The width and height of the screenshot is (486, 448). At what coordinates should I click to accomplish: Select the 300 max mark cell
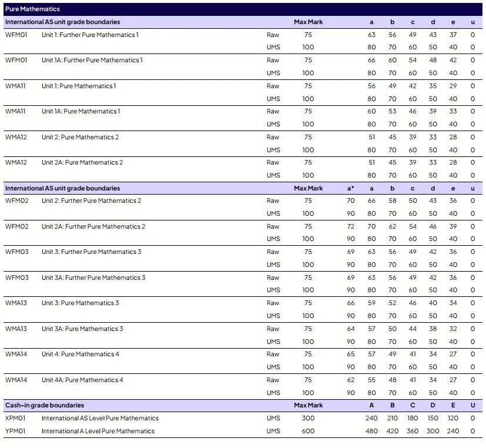[x=308, y=418]
